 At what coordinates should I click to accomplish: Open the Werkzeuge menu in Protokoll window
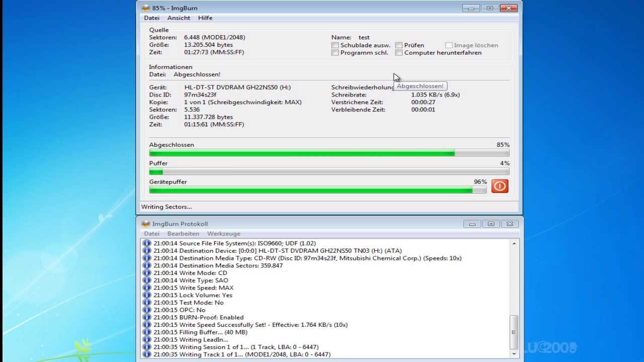(x=224, y=234)
